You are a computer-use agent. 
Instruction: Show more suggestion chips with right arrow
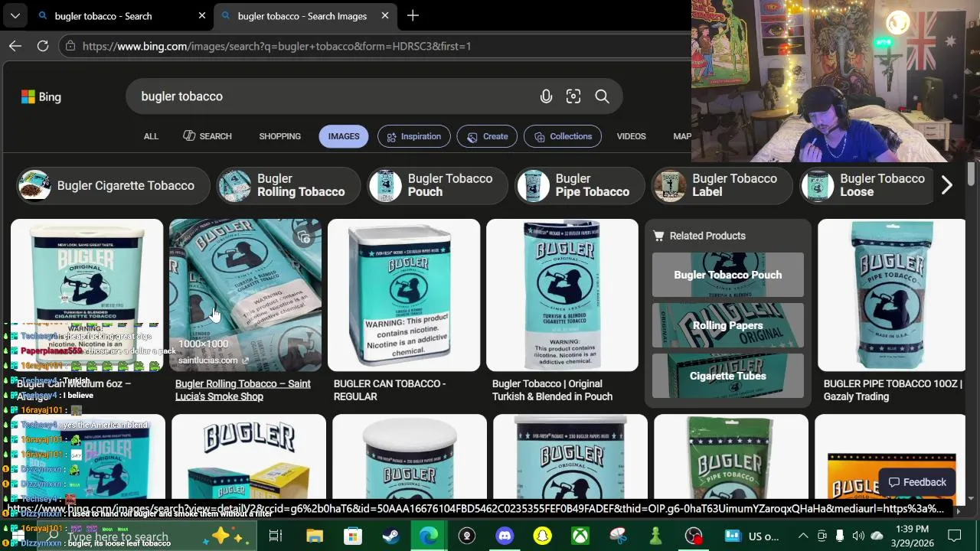(x=947, y=185)
